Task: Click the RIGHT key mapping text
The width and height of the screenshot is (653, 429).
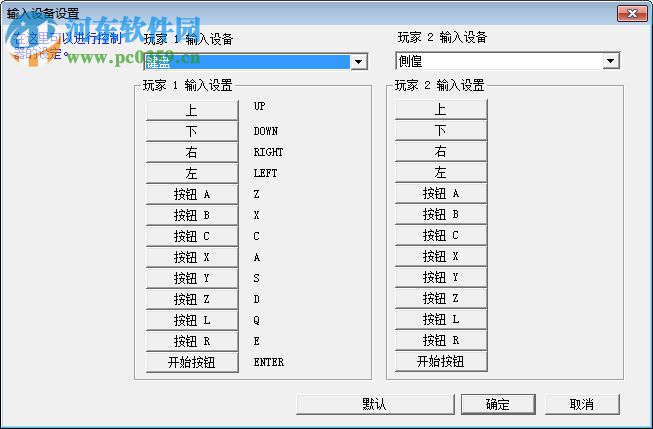Action: point(268,152)
